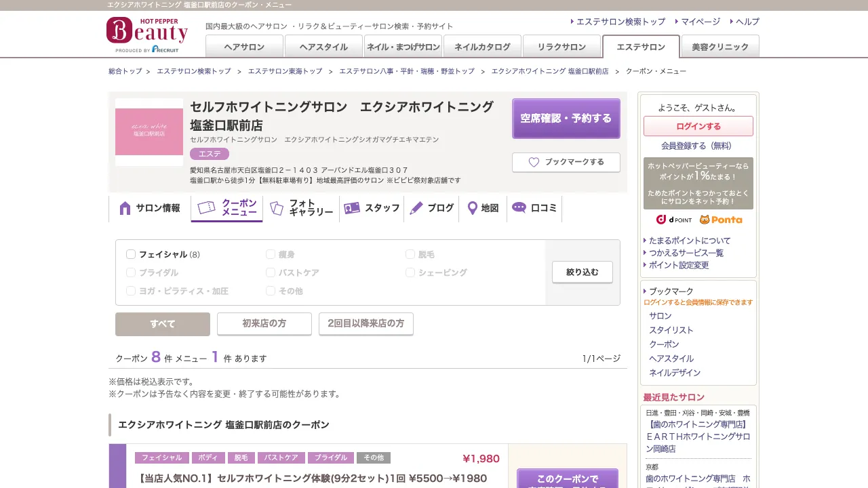The height and width of the screenshot is (488, 868).
Task: Select the 初来店の方 filter
Action: point(264,324)
